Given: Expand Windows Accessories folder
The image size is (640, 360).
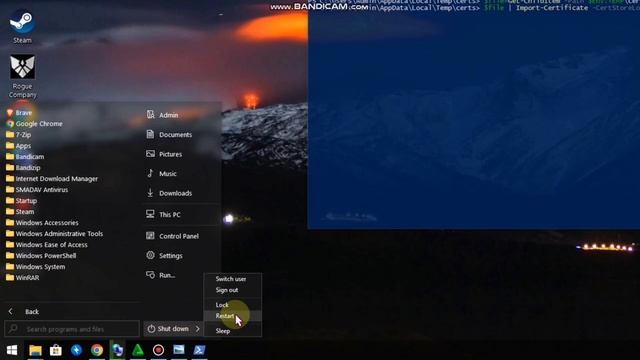Looking at the screenshot, I should click(42, 223).
